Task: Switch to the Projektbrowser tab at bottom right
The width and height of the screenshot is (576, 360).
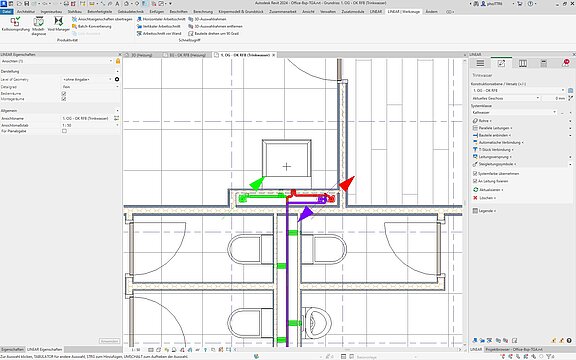Action: pyautogui.click(x=514, y=349)
